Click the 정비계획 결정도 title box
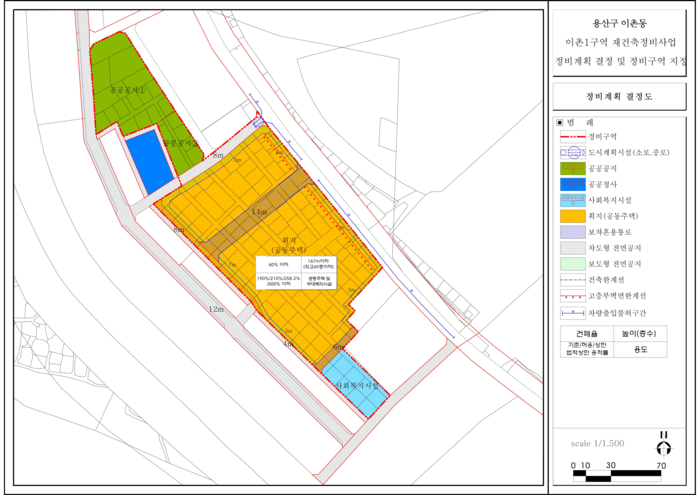700x495 pixels. point(620,96)
